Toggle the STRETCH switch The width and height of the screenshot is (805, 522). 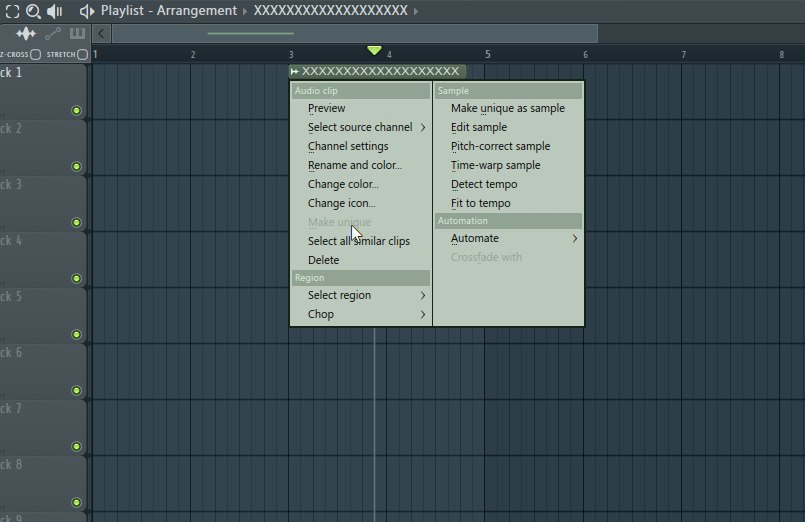click(82, 54)
